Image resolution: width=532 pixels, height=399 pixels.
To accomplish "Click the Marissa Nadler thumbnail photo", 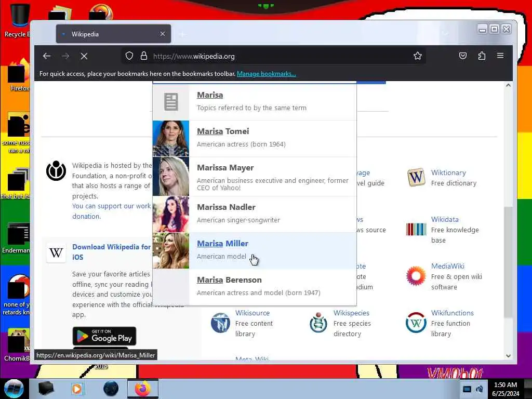I will click(170, 214).
